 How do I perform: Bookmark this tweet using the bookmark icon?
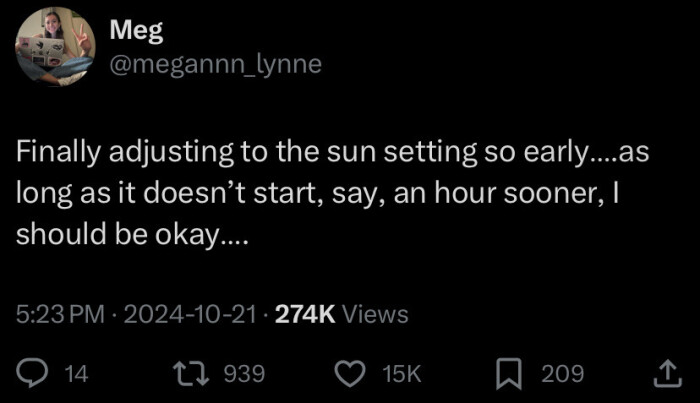pos(512,374)
